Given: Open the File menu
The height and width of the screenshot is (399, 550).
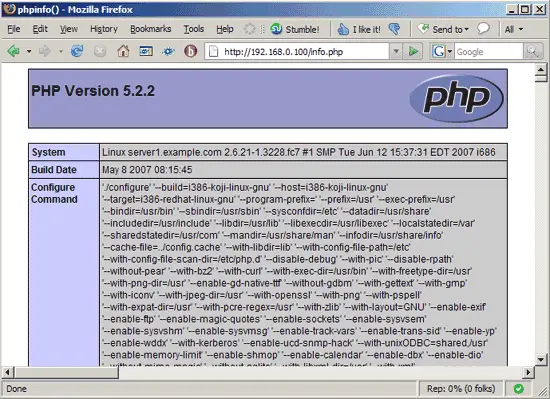Looking at the screenshot, I should pos(14,29).
